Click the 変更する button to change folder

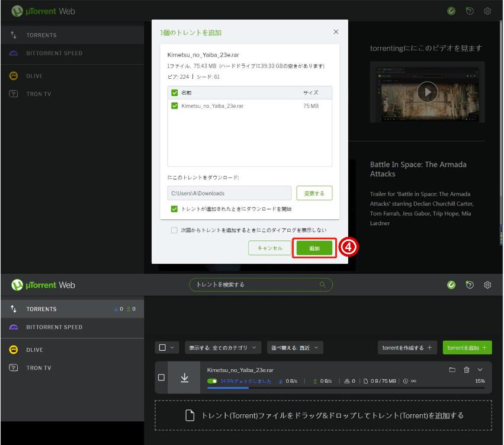(x=314, y=193)
